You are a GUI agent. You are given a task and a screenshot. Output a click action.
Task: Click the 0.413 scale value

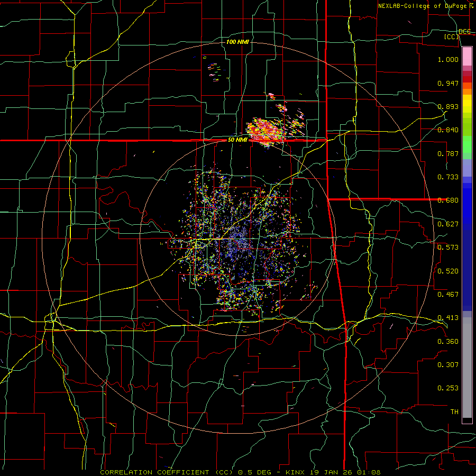pos(448,318)
